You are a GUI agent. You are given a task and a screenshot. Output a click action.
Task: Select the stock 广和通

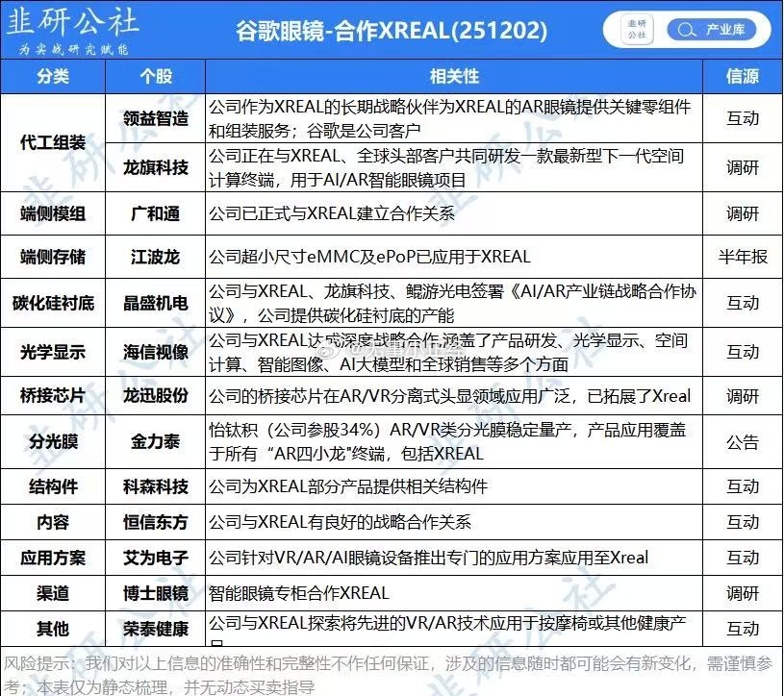pyautogui.click(x=156, y=213)
